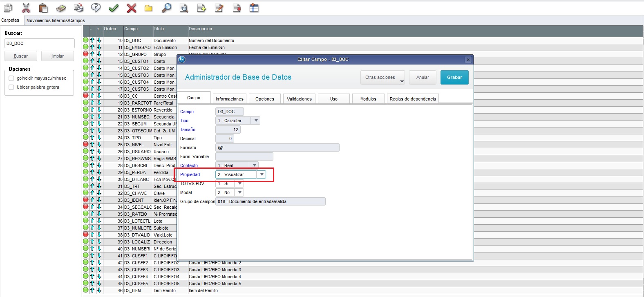
Task: Click the up arrow on D3_CC row
Action: (92, 96)
